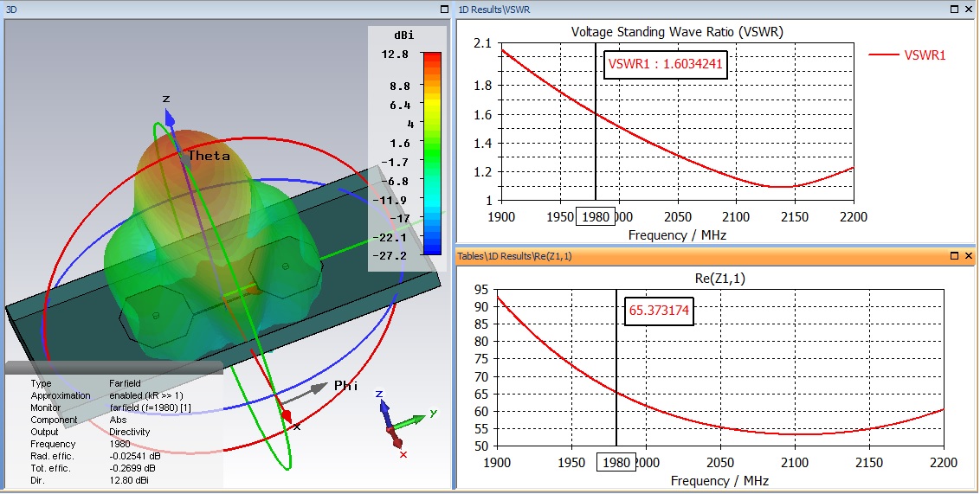Close the Tables Re(Z1,1) window
980x494 pixels.
click(969, 255)
